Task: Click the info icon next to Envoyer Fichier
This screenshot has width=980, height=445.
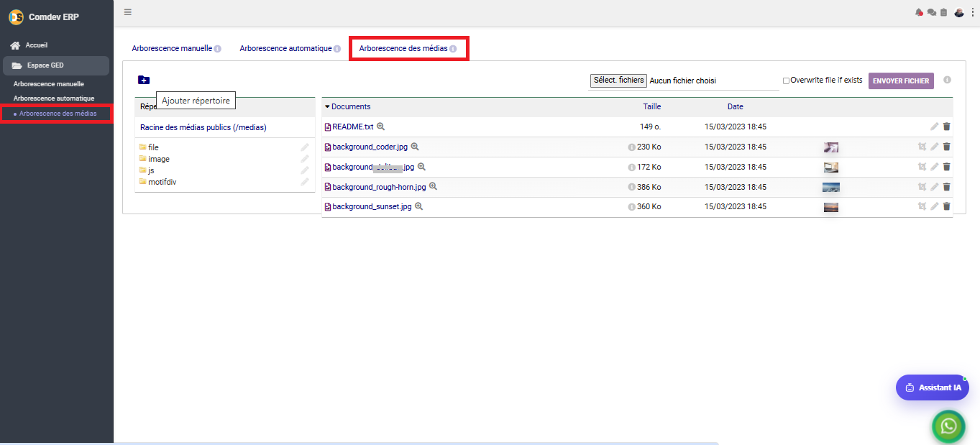Action: point(947,80)
